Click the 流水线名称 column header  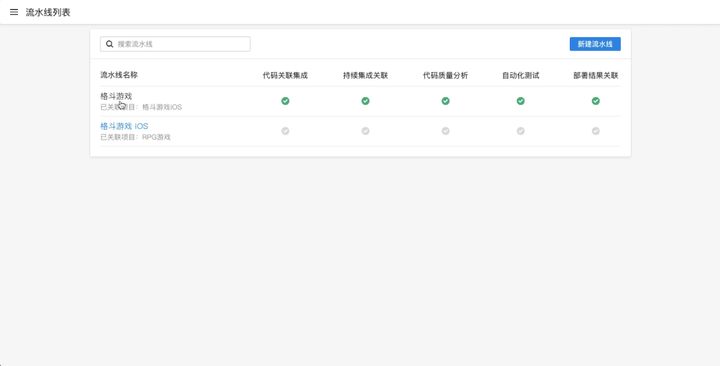(119, 75)
